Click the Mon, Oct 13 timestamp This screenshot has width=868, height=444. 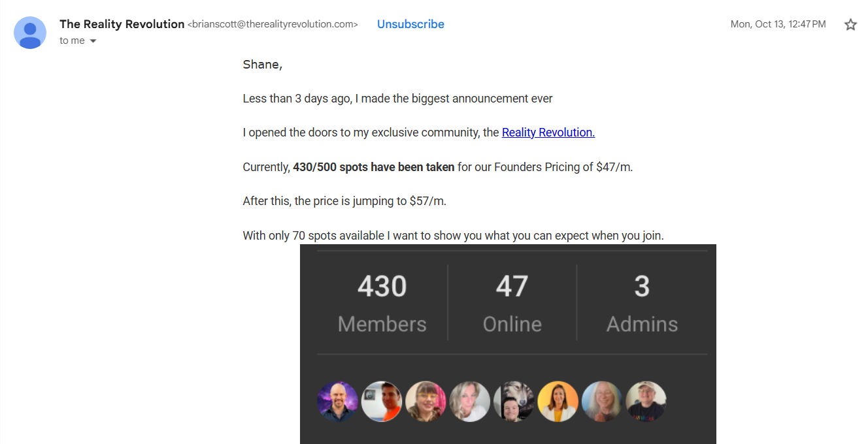point(778,24)
